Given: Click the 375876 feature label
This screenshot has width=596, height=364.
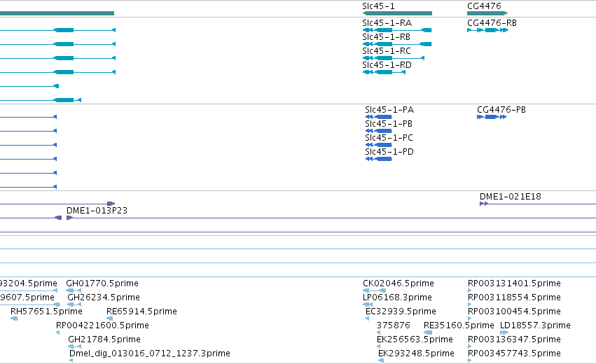Looking at the screenshot, I should click(x=394, y=325).
